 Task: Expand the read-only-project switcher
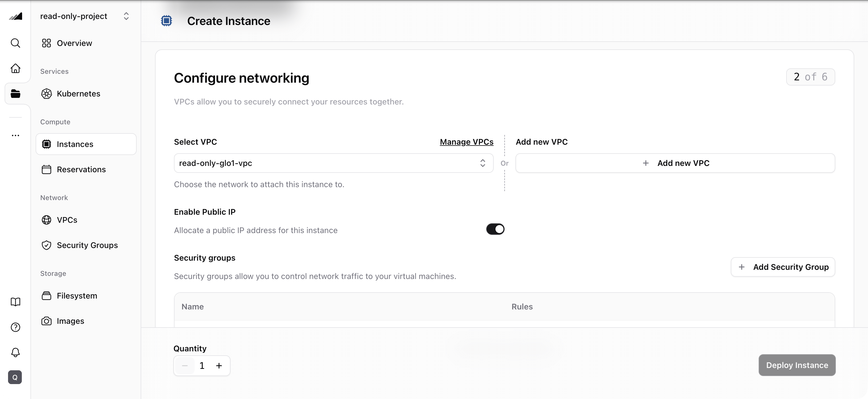(x=85, y=16)
